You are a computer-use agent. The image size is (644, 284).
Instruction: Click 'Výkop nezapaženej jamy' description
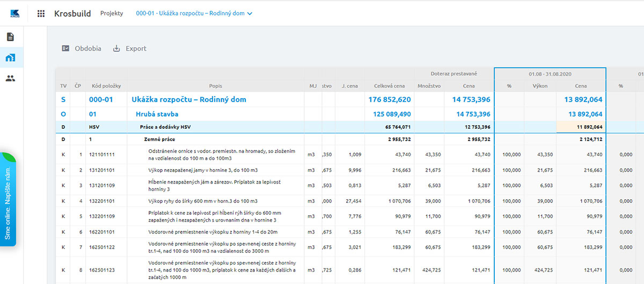[x=203, y=170]
